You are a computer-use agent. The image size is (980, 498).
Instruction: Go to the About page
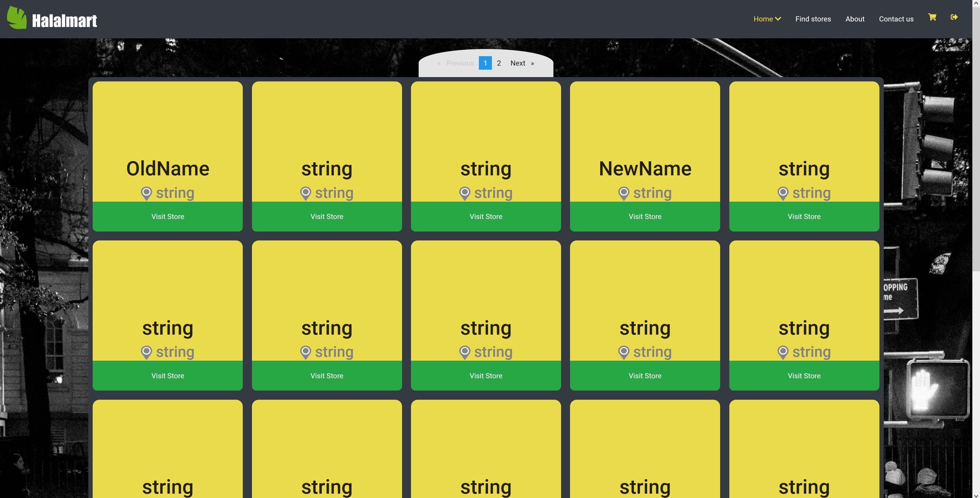pyautogui.click(x=855, y=19)
